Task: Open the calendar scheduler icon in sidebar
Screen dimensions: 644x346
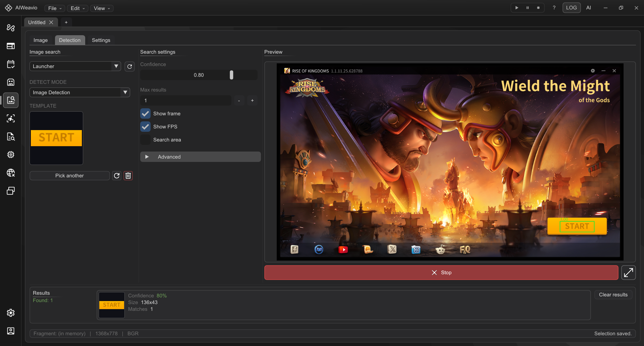Action: tap(11, 64)
